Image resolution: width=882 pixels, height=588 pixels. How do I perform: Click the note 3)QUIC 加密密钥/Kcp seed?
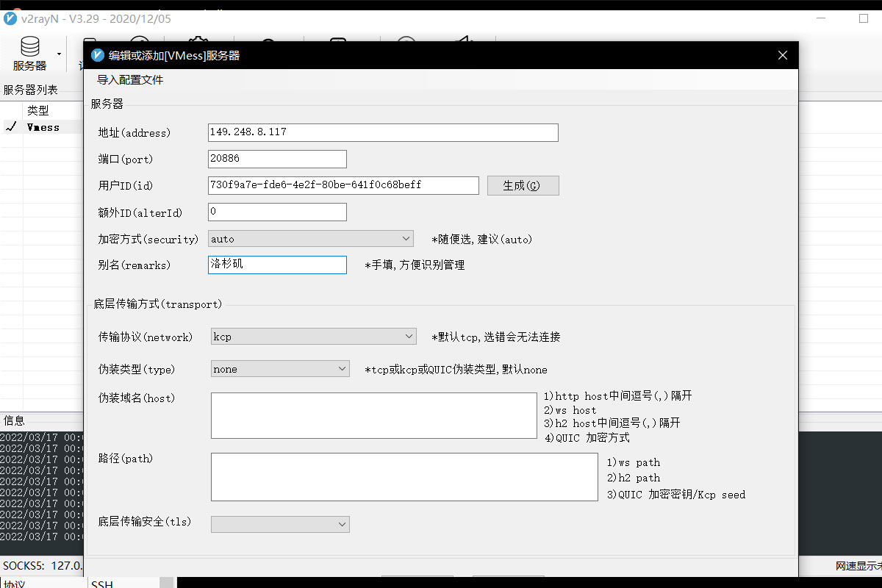pos(676,495)
